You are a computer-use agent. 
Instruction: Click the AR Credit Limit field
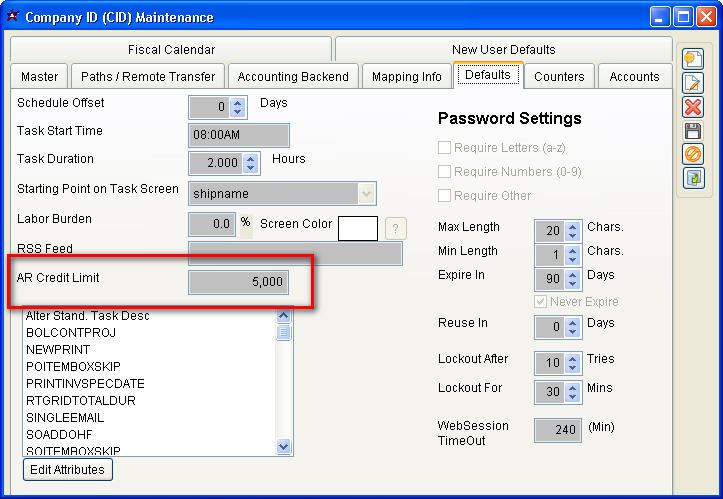(239, 283)
